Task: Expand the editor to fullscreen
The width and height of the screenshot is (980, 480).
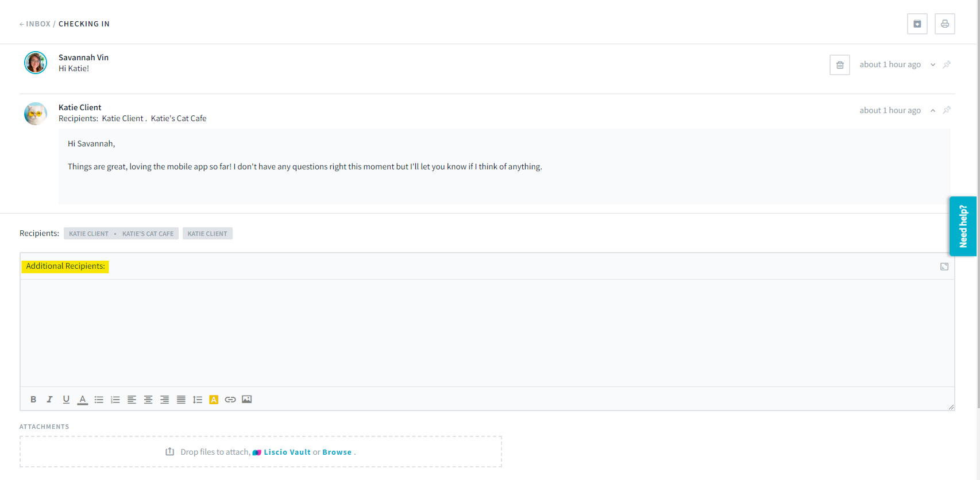Action: (944, 266)
